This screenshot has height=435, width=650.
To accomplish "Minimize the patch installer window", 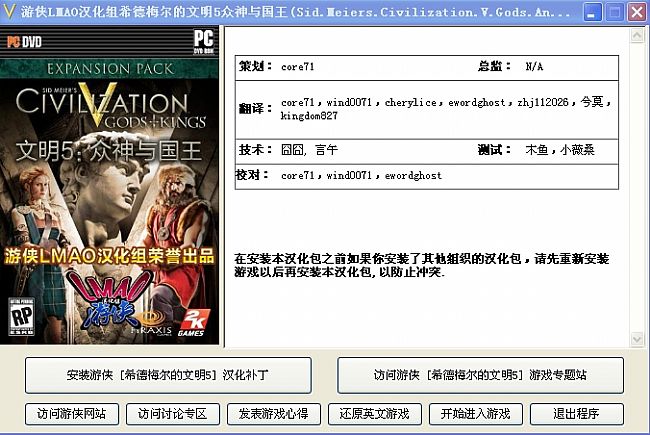I will tap(592, 12).
